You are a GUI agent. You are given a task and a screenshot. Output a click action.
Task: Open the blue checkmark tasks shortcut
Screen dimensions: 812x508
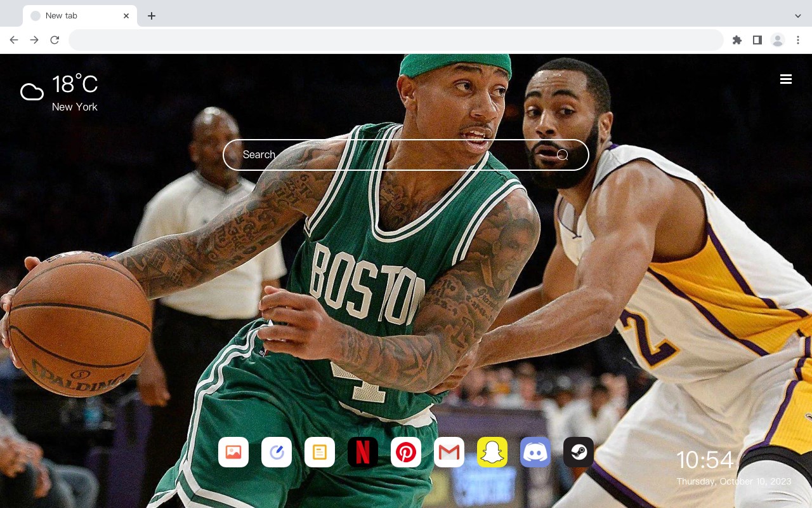[277, 452]
